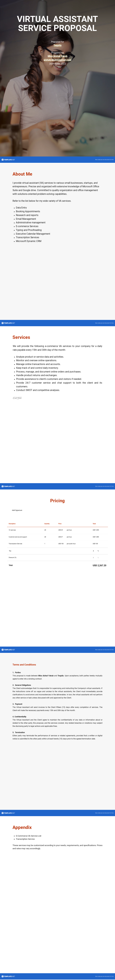
Task: Click the Quantity column header
Action: click(47, 524)
